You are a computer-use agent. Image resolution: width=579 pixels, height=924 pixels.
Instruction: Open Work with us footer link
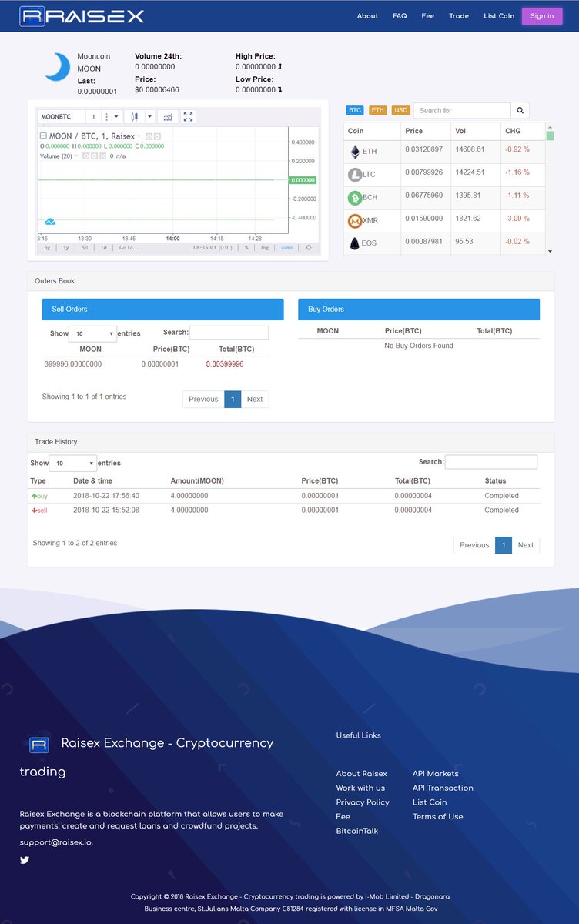click(x=360, y=788)
